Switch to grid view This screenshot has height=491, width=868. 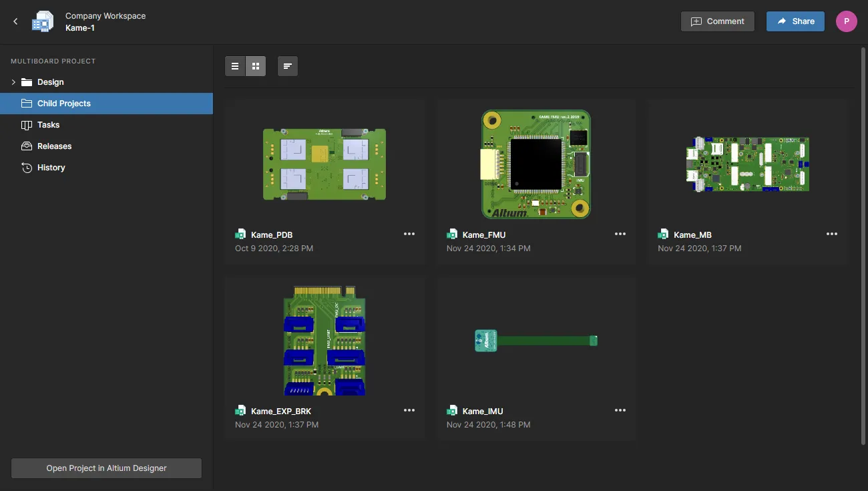[x=256, y=66]
